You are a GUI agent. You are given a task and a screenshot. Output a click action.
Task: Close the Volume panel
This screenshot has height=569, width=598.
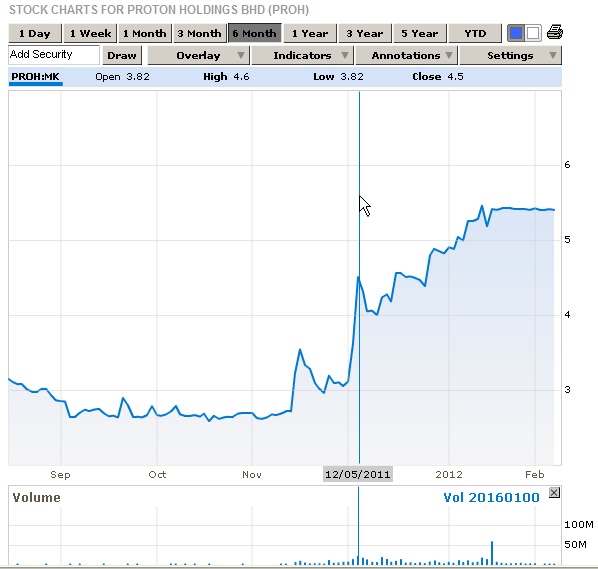click(554, 493)
